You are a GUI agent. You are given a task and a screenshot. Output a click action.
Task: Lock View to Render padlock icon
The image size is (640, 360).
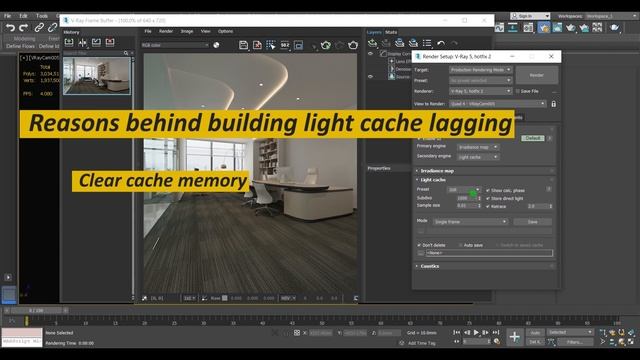click(553, 104)
